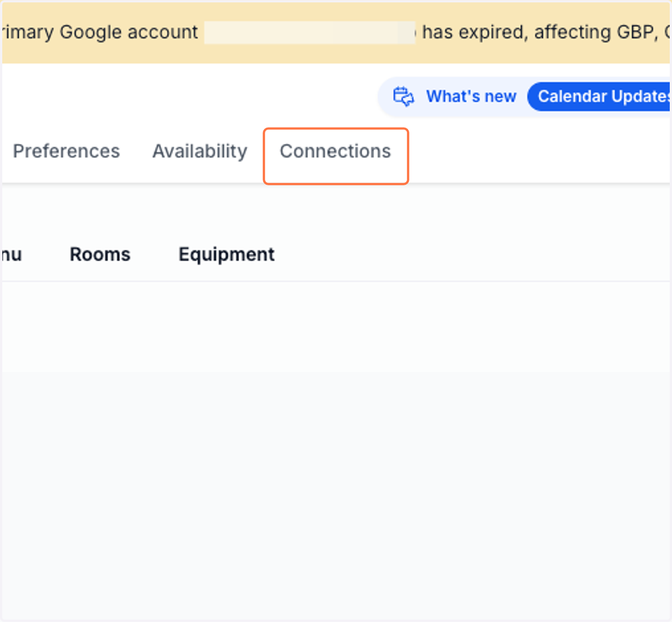
Task: Select the Equipment sub-tab
Action: pyautogui.click(x=226, y=255)
